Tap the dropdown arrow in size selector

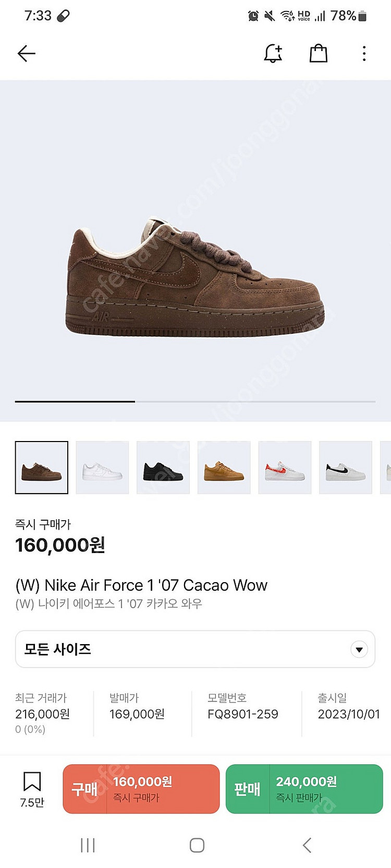click(x=359, y=649)
